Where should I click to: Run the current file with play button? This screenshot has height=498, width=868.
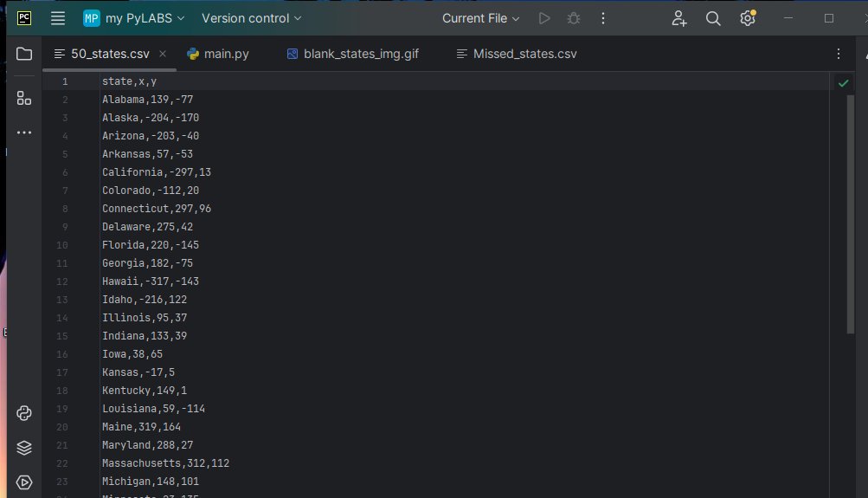(x=544, y=18)
